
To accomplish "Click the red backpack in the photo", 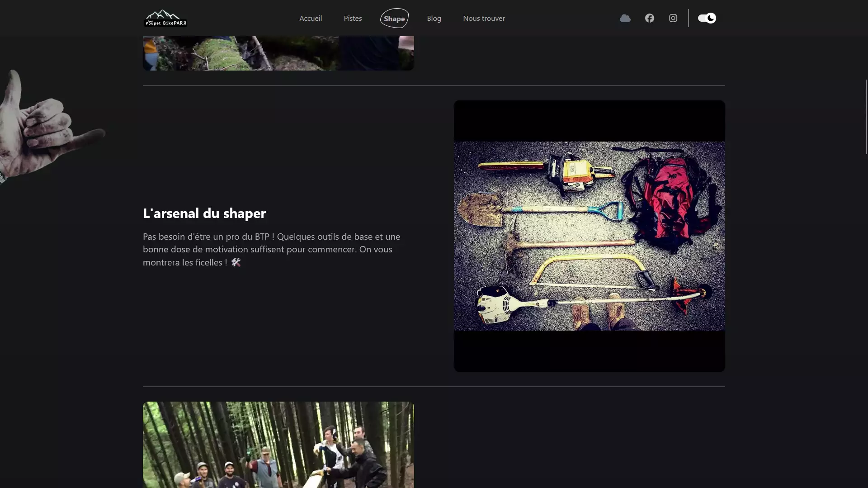I will [x=667, y=199].
